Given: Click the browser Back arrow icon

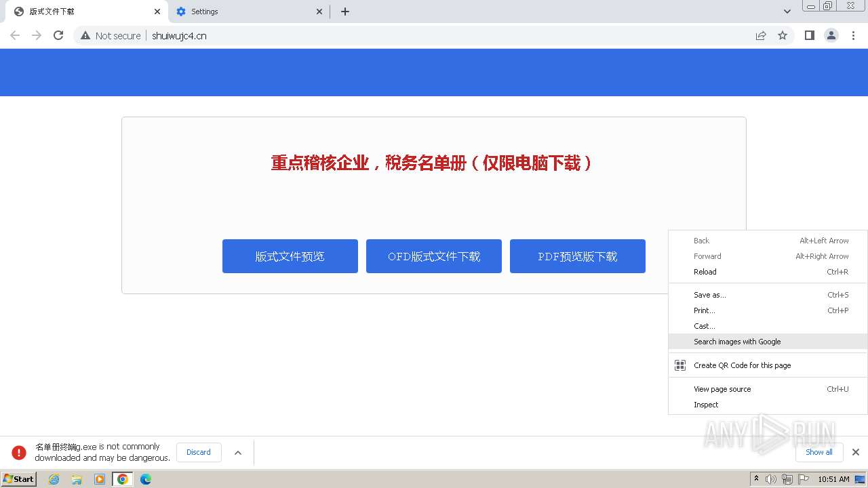Looking at the screenshot, I should [x=15, y=35].
